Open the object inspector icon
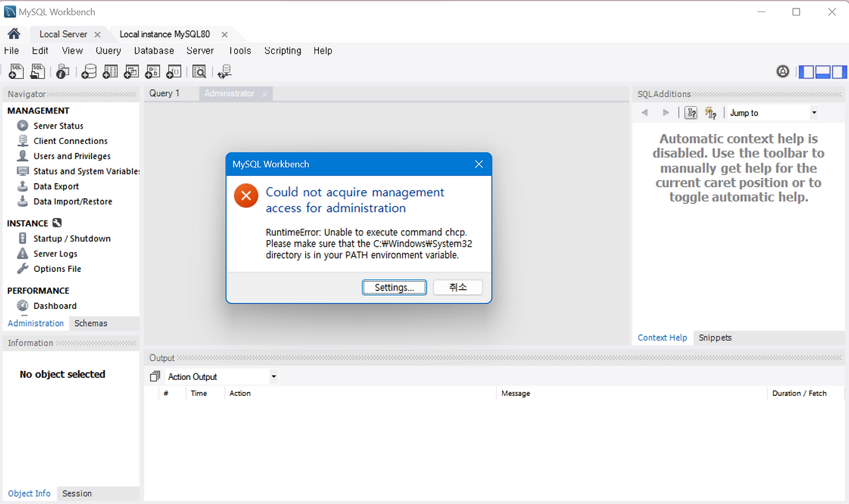849x504 pixels. [x=63, y=72]
